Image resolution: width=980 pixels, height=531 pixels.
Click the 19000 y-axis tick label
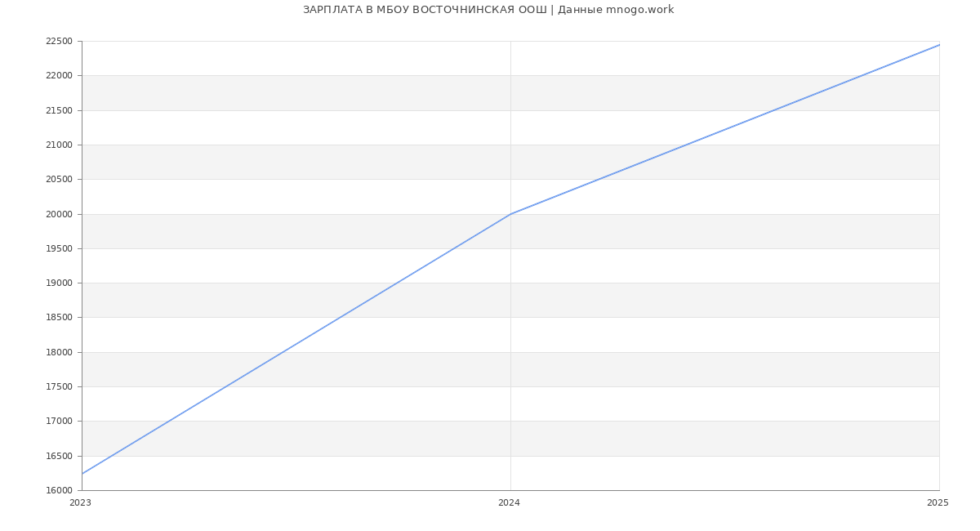point(59,283)
